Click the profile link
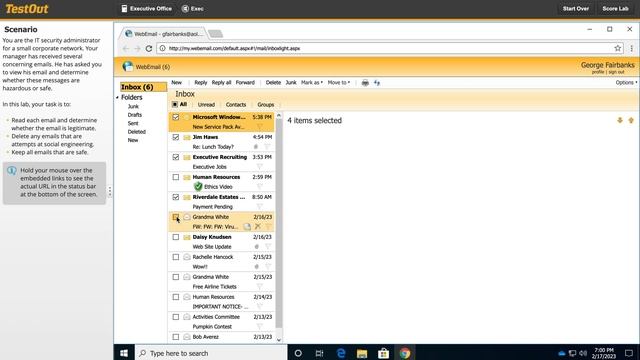Image resolution: width=640 pixels, height=360 pixels. (598, 72)
